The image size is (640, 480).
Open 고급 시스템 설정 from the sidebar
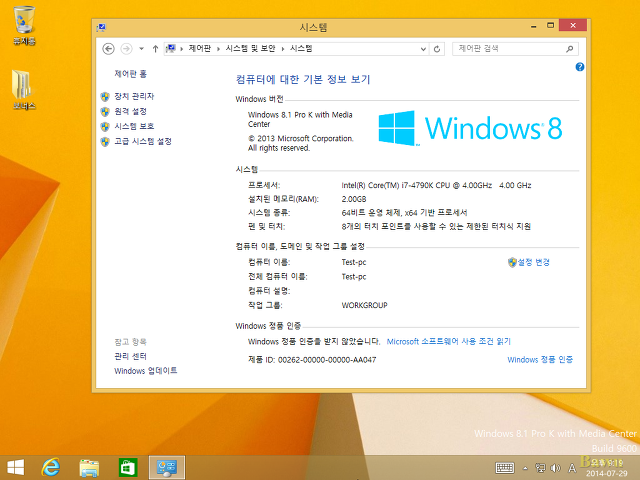point(143,141)
